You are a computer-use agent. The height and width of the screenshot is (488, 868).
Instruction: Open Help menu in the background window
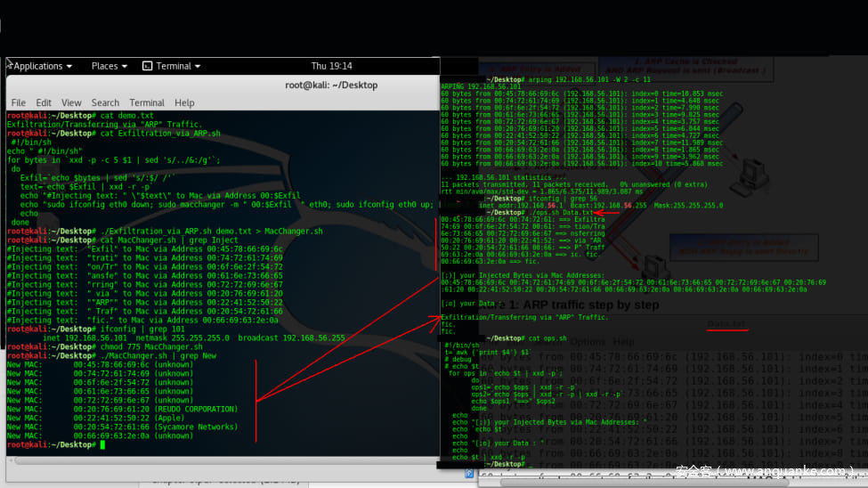623,342
